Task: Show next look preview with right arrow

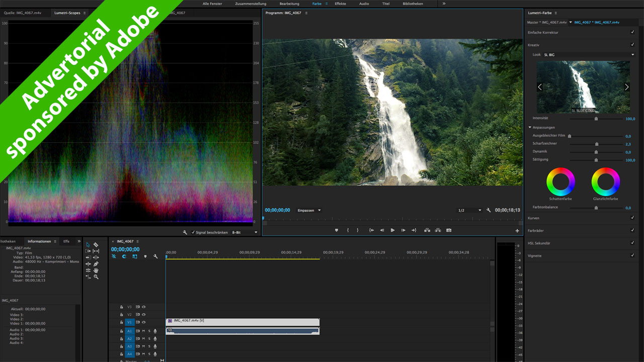Action: pos(626,87)
